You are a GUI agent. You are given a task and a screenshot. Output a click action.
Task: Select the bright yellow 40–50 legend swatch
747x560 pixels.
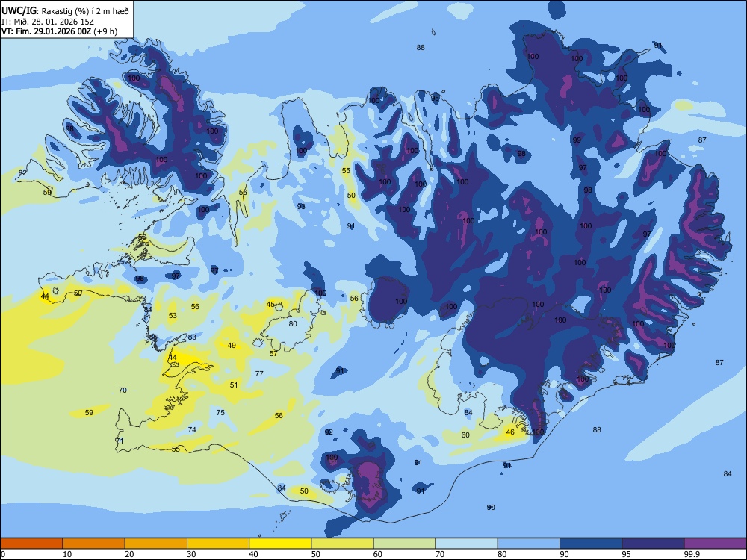280,544
